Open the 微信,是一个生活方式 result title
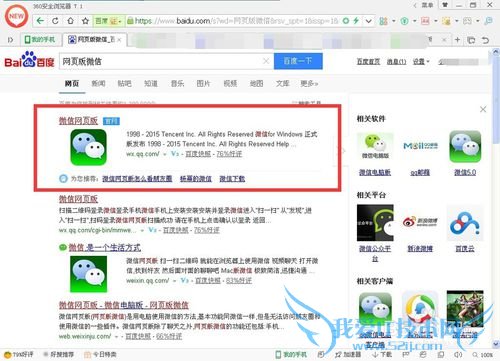Viewport: 500px width, 361px height. point(105,247)
